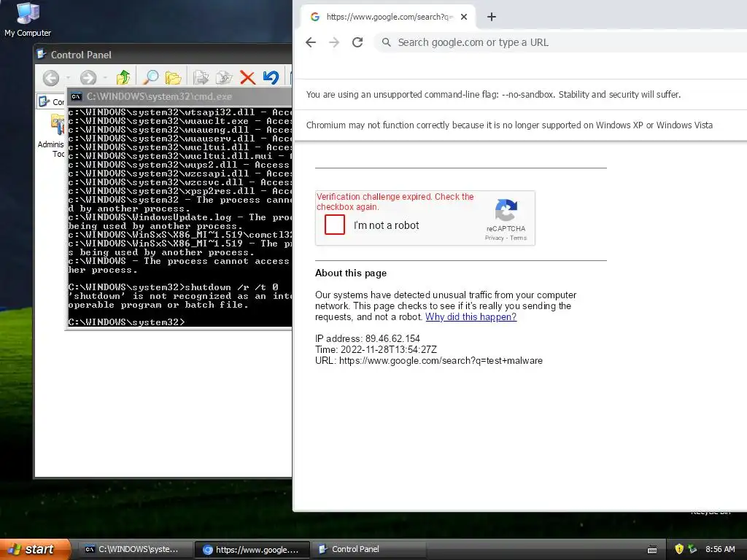
Task: Click the Chromium URL search field
Action: coord(562,42)
